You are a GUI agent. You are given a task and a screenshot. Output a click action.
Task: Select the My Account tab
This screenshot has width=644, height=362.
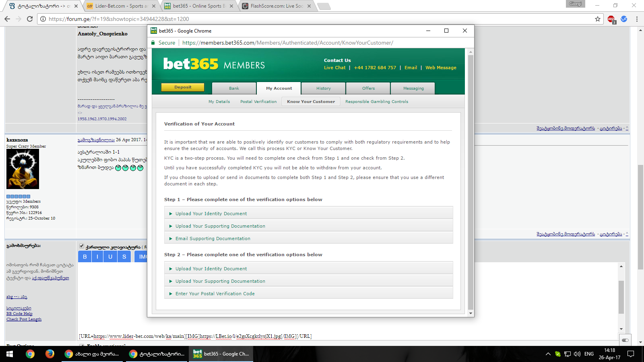[279, 88]
